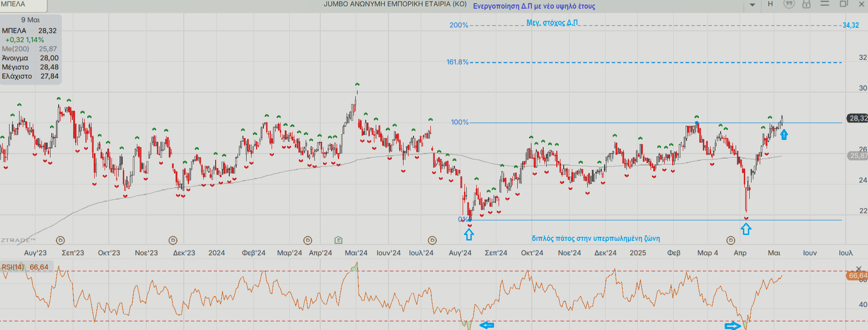Screen dimensions: 868x330
Task: Select the blue left arrow in RSI panel
Action: [x=486, y=325]
